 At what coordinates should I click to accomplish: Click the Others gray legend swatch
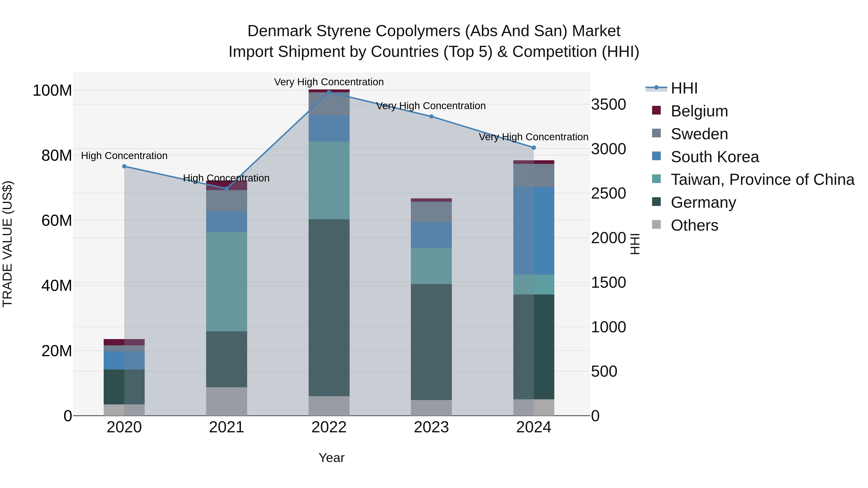(x=656, y=224)
